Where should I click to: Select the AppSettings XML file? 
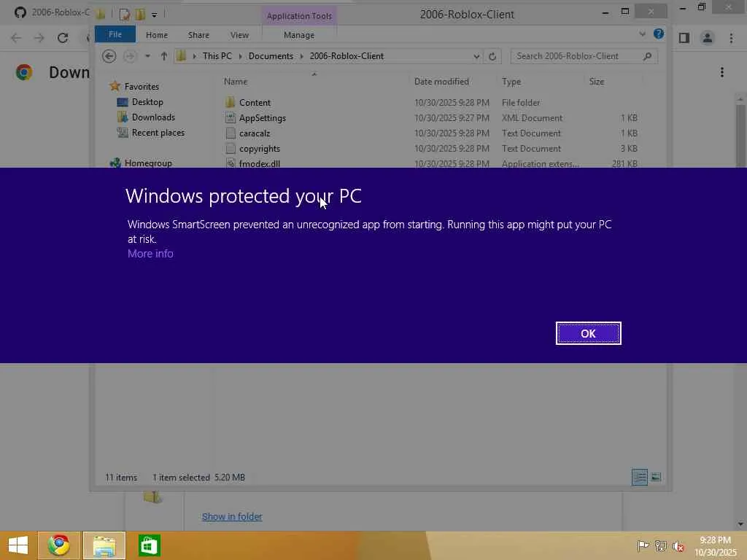click(x=431, y=117)
